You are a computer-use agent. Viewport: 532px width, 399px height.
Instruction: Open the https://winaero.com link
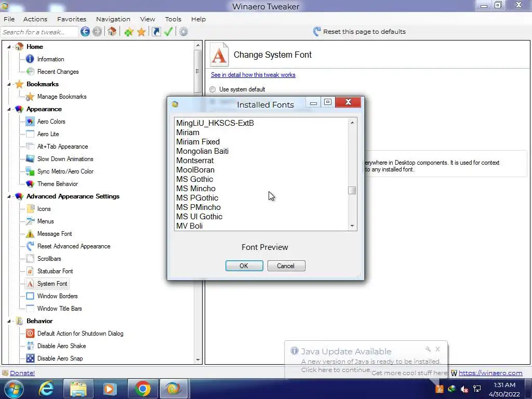[490, 373]
